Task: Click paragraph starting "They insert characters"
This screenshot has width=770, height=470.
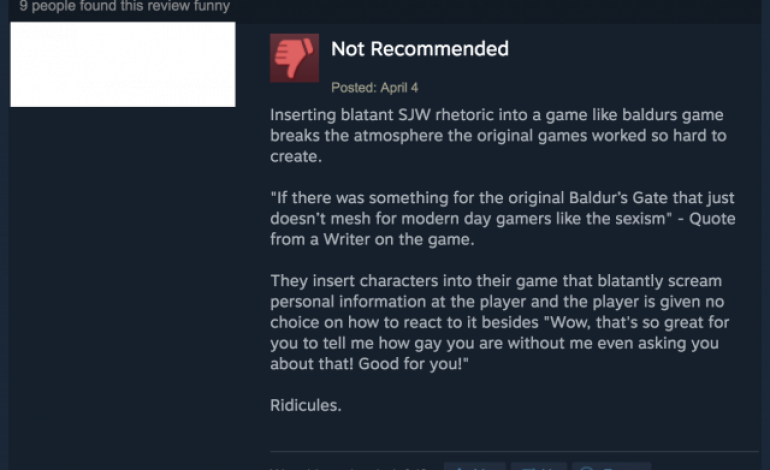Action: [499, 322]
